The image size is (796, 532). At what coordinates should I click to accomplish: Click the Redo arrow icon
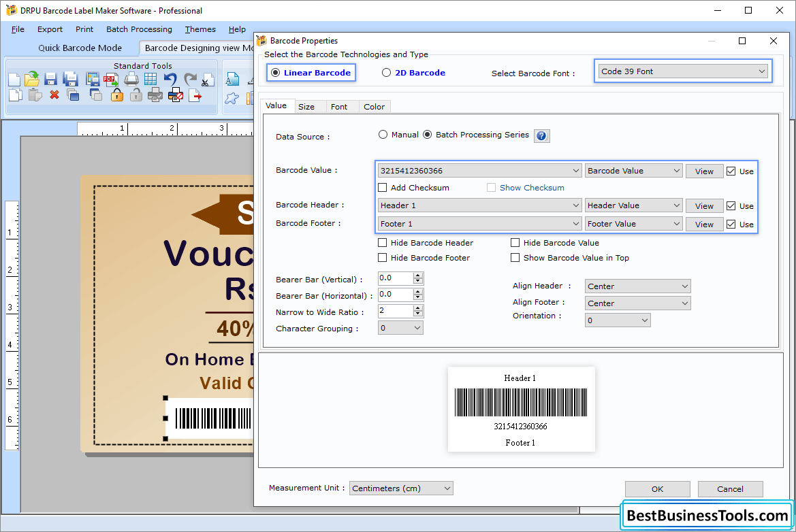tap(189, 79)
